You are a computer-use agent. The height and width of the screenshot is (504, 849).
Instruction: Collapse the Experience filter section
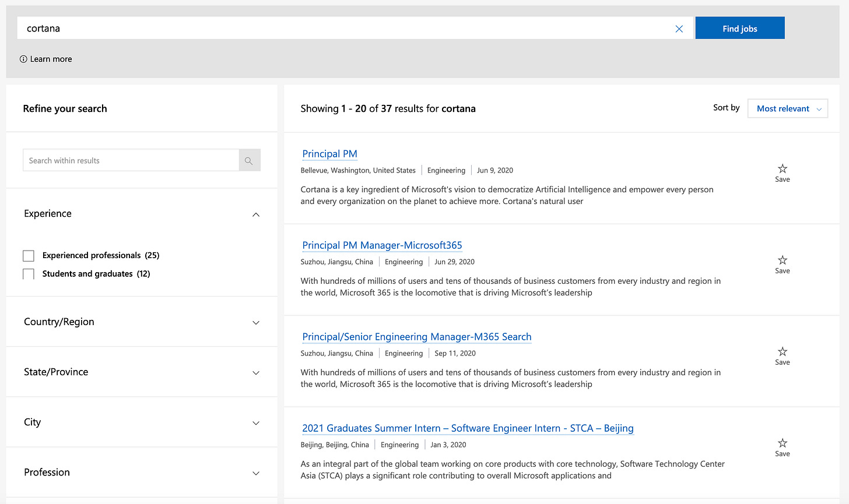tap(255, 214)
